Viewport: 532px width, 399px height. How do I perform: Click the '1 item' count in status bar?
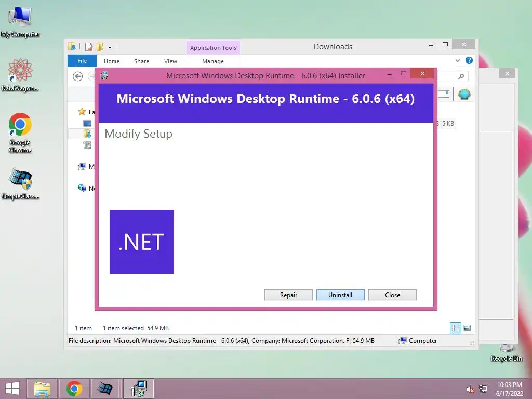point(83,328)
